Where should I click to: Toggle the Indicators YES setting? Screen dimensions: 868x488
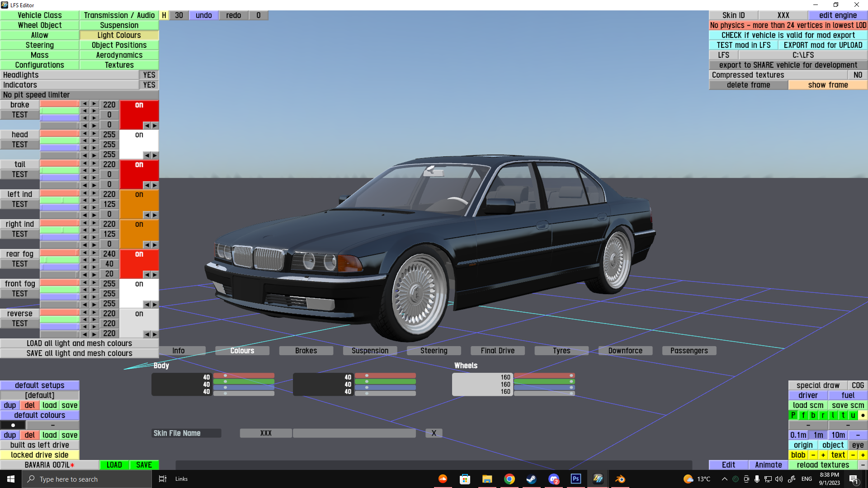(149, 85)
